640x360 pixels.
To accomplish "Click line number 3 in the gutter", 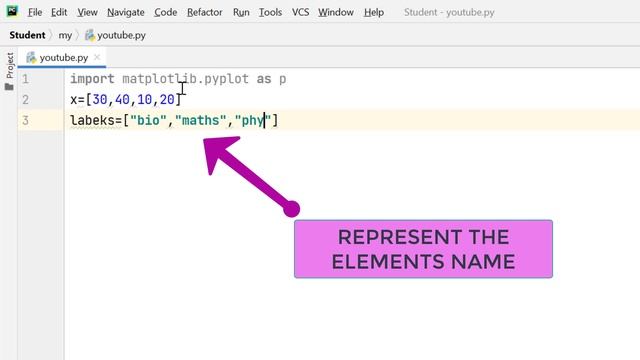I will pos(25,120).
